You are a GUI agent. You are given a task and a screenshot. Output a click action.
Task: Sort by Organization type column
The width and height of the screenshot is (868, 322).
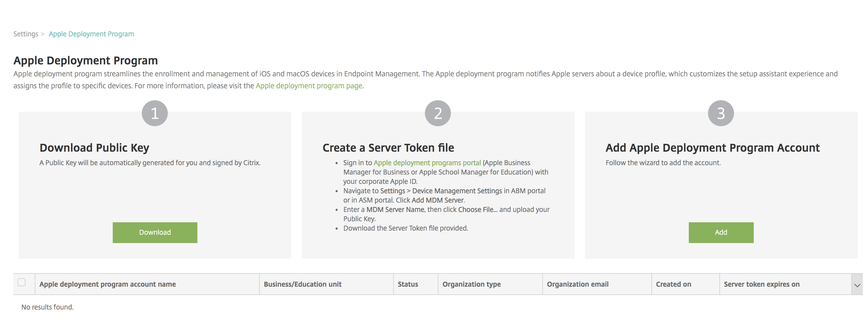click(x=471, y=284)
